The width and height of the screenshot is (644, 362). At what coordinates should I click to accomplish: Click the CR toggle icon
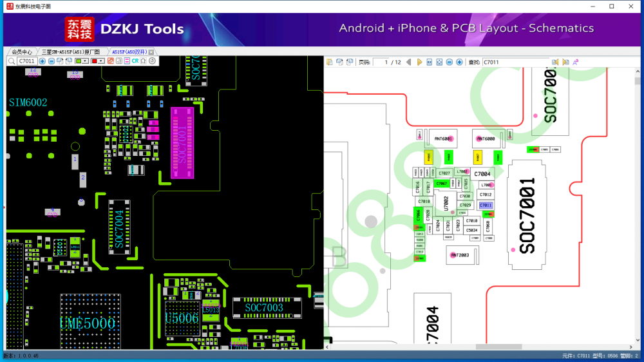point(135,61)
